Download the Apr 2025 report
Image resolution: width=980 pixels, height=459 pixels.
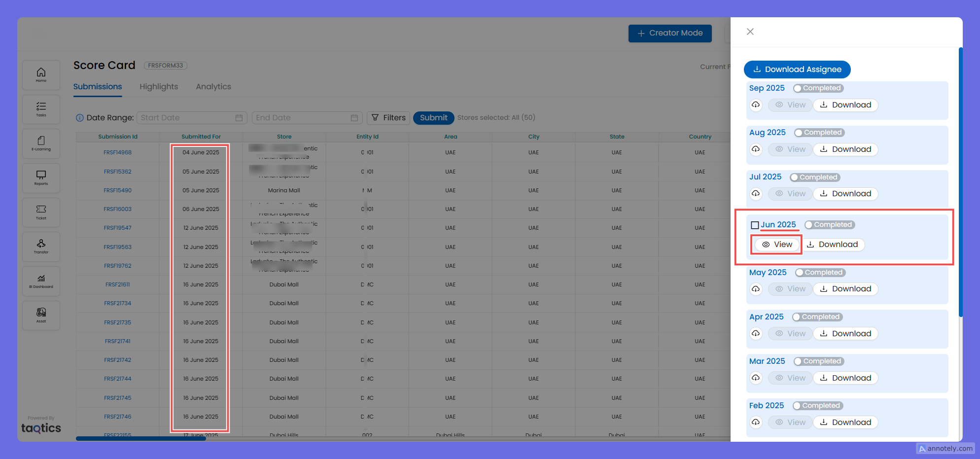(x=845, y=334)
